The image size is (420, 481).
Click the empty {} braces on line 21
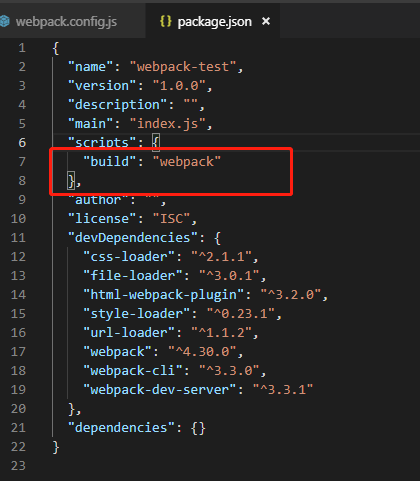(198, 428)
